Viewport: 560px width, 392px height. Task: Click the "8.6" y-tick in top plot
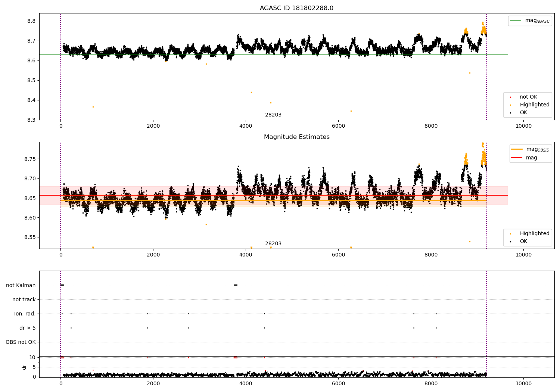click(x=31, y=61)
